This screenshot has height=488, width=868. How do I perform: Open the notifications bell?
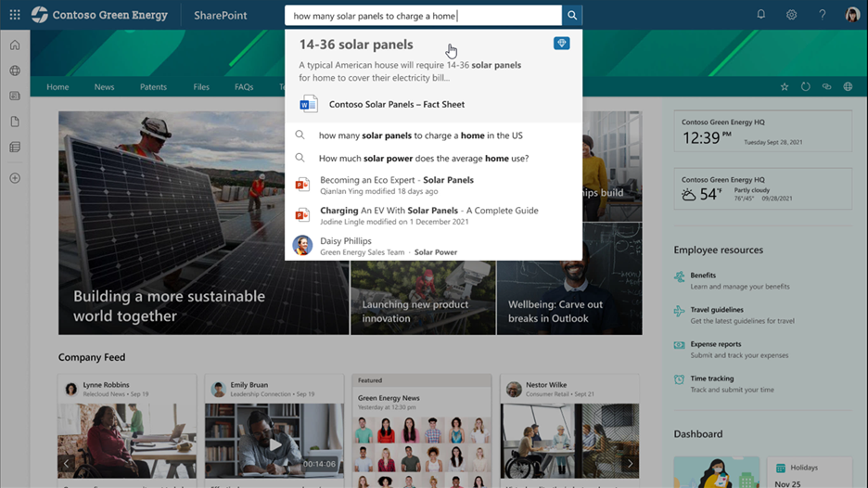(x=760, y=15)
